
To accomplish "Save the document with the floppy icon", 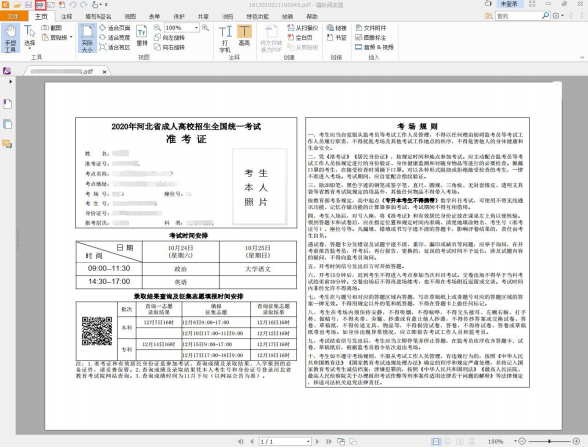I will (28, 4).
